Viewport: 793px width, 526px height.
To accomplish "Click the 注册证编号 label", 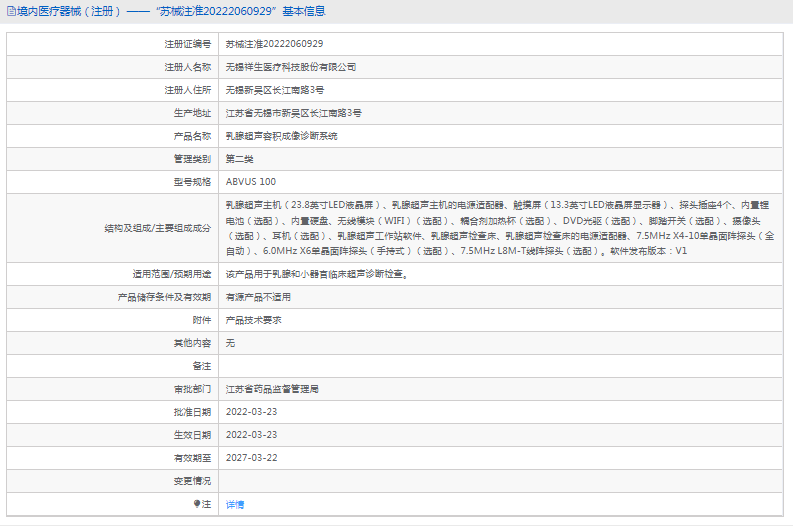I will coord(188,44).
